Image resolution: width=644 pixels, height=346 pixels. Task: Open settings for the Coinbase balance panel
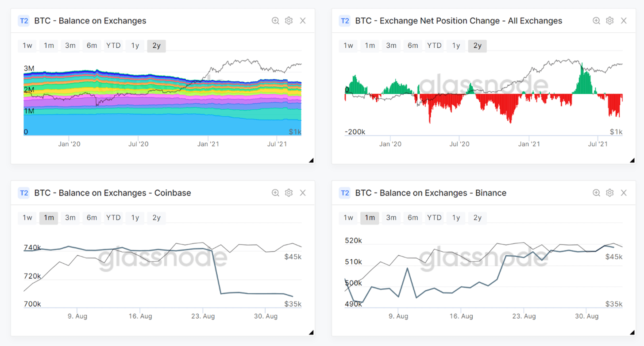coord(289,193)
